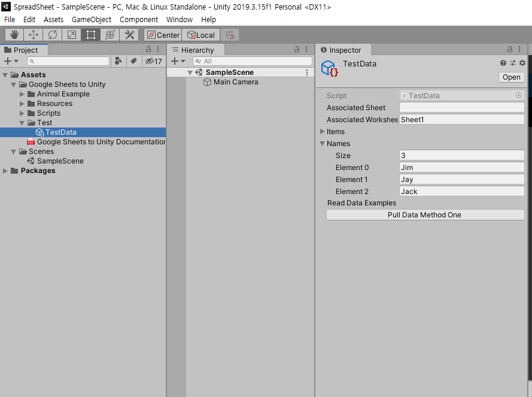This screenshot has height=397, width=532.
Task: Click the Hierarchy search field
Action: pyautogui.click(x=253, y=61)
